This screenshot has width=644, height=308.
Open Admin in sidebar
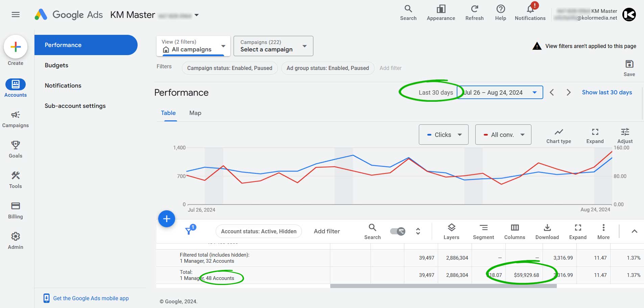[16, 241]
